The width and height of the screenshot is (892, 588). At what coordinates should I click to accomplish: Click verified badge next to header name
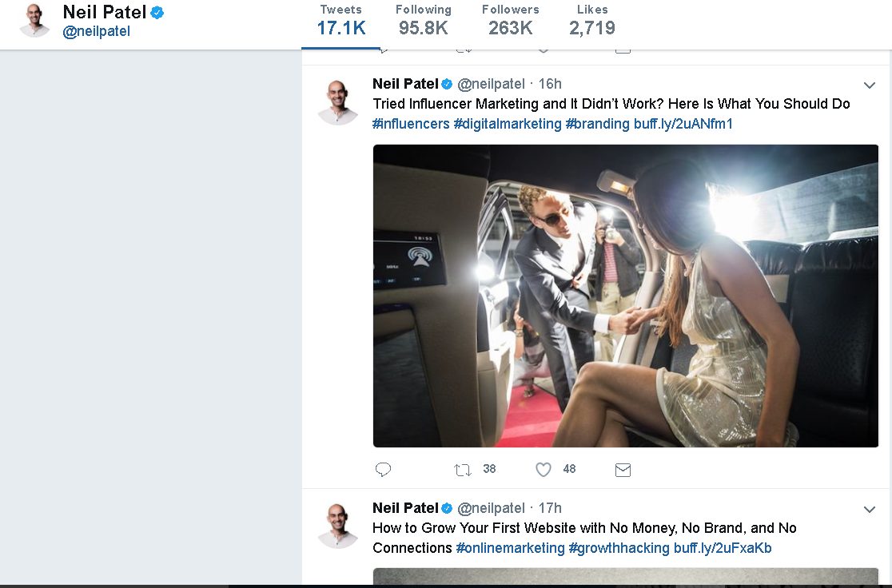pos(157,12)
